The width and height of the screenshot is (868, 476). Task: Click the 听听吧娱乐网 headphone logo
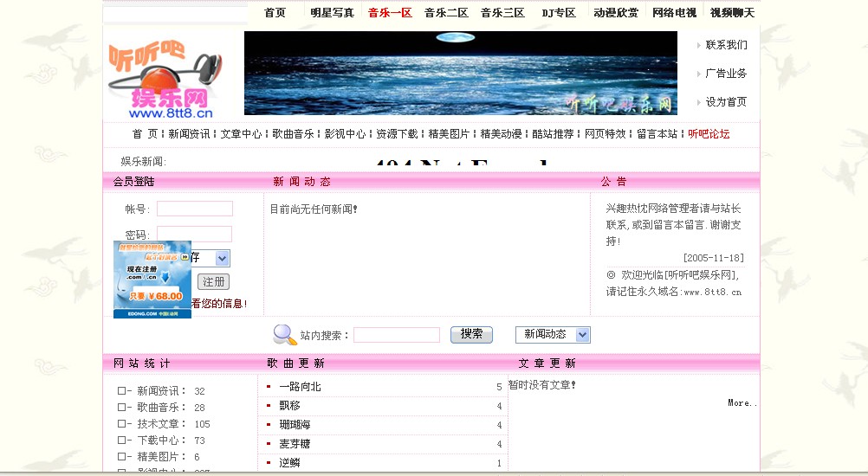click(x=165, y=79)
